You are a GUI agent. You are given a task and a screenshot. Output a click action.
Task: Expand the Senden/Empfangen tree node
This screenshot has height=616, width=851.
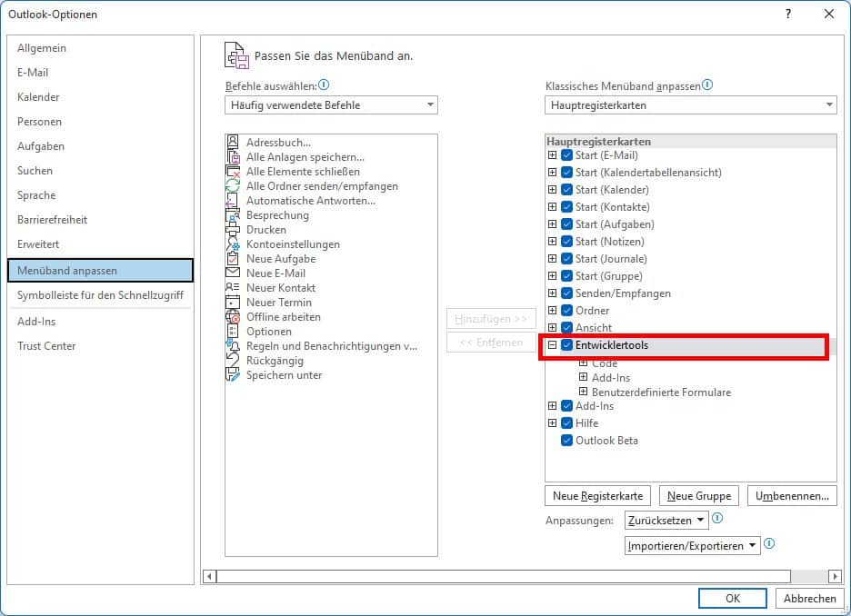coord(552,293)
